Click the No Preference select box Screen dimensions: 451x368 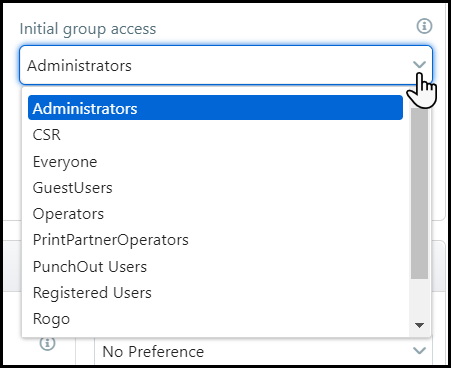[x=263, y=351]
